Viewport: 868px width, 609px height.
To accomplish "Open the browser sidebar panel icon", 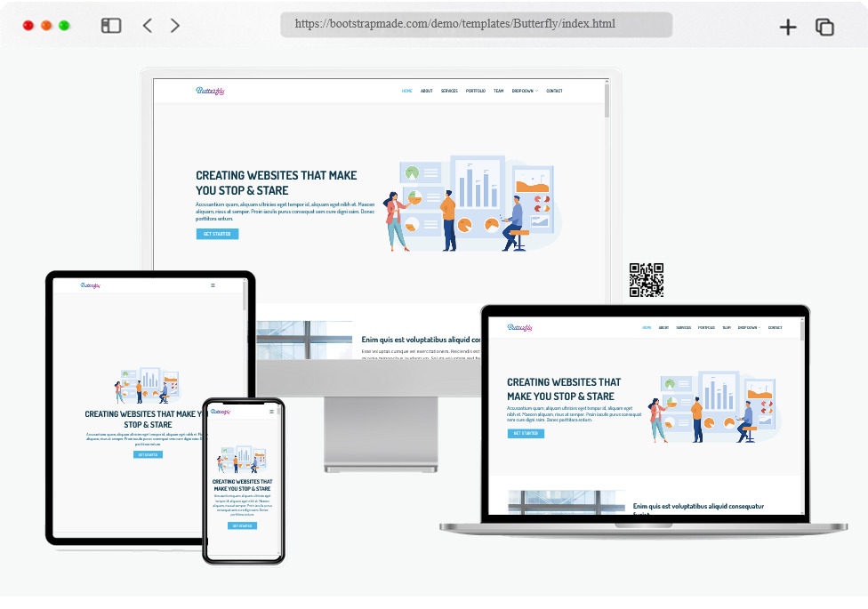I will [110, 25].
